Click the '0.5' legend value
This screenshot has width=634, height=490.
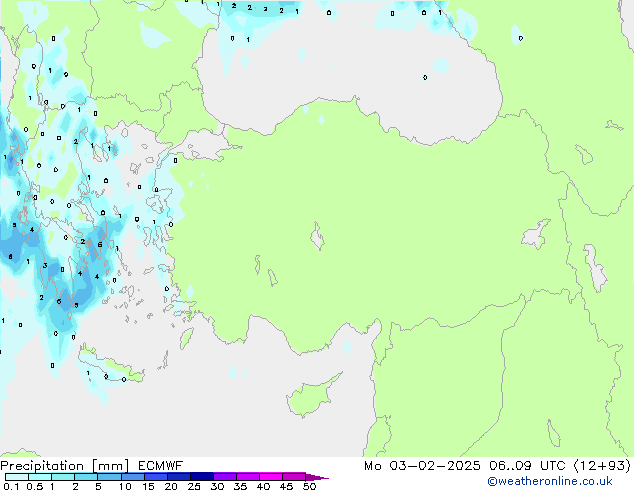point(34,486)
